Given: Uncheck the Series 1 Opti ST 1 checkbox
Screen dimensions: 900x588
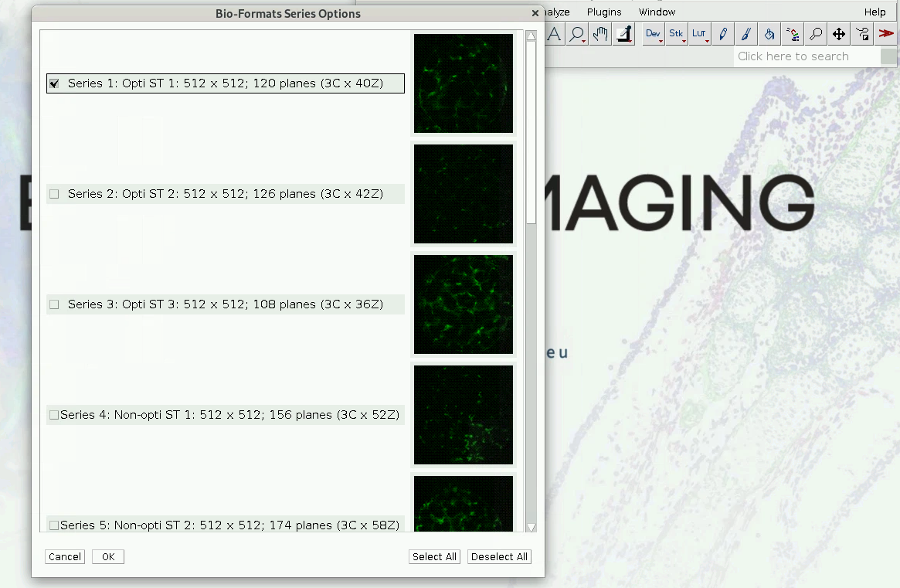Looking at the screenshot, I should [x=54, y=83].
